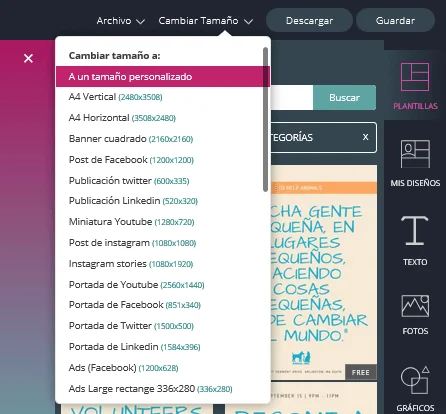Screen dimensions: 446x414
Task: Open the blue handwritten quote template thumbnail
Action: tap(324, 272)
